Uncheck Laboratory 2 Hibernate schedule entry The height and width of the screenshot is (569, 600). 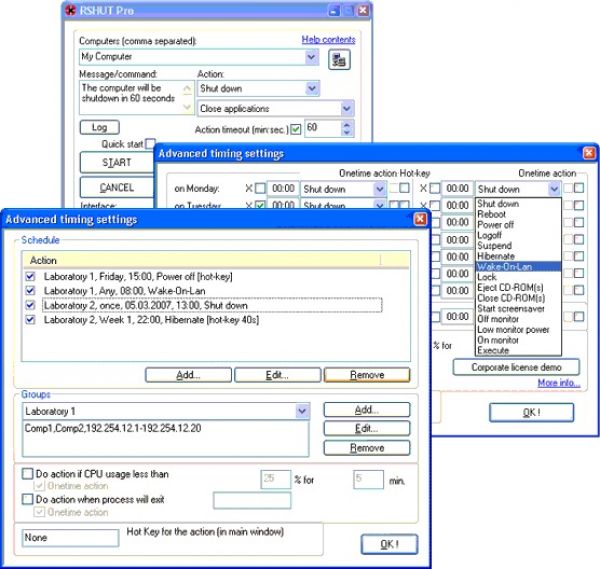[30, 320]
